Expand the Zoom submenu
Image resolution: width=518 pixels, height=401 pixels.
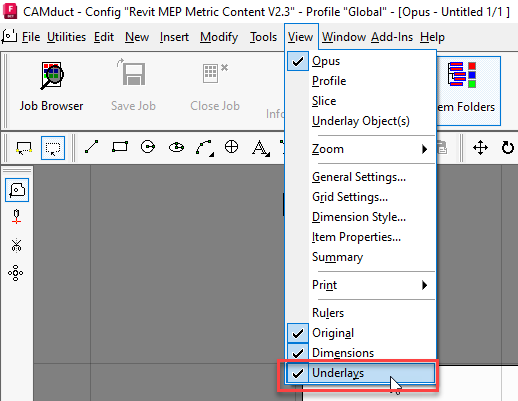point(361,149)
